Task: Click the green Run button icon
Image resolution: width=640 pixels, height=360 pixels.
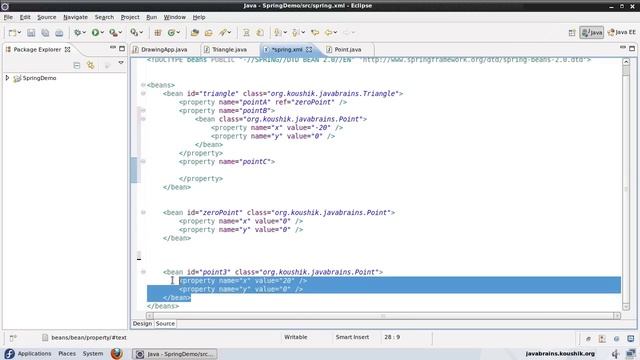Action: pos(95,33)
